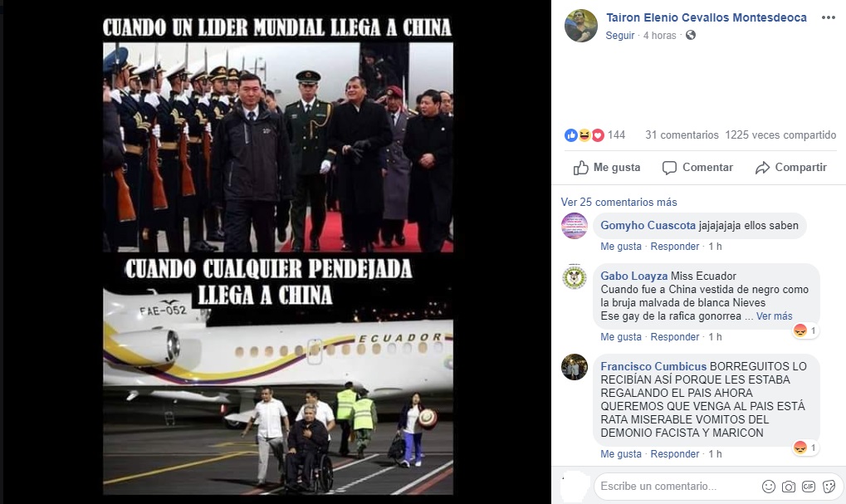Viewport: 846px width, 504px height.
Task: Open the 31 comentarios link
Action: pos(682,135)
